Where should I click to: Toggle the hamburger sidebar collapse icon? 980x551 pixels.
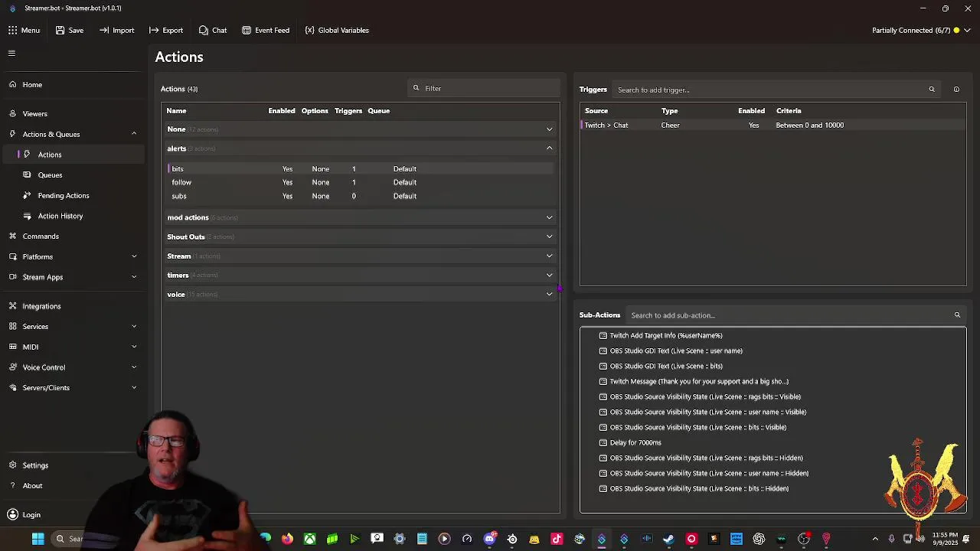[x=11, y=53]
